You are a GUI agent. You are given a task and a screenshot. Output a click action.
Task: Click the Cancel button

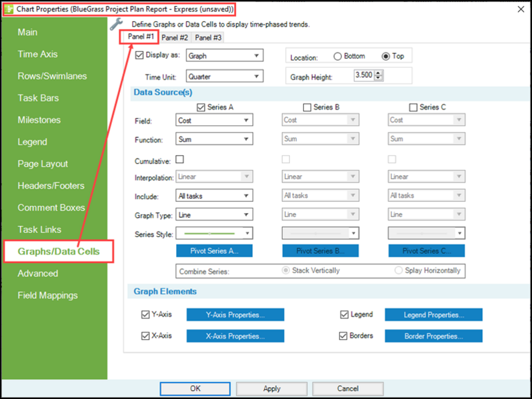(348, 388)
